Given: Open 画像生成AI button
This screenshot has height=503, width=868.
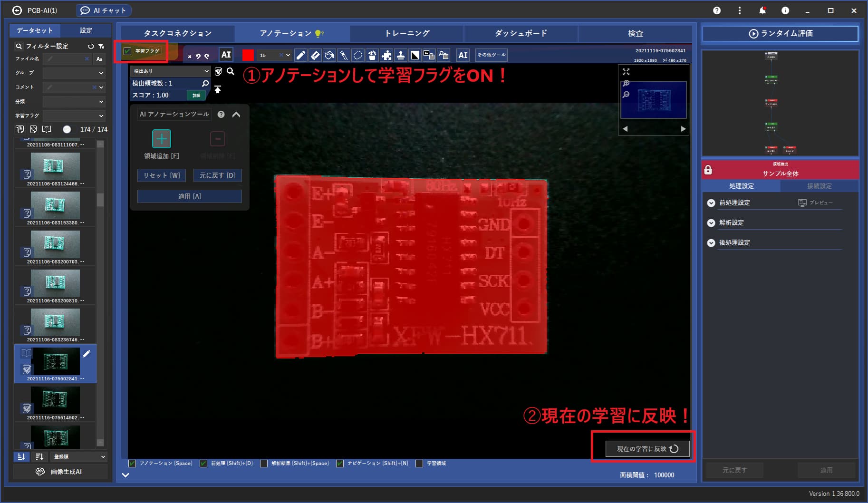Looking at the screenshot, I should [x=60, y=472].
